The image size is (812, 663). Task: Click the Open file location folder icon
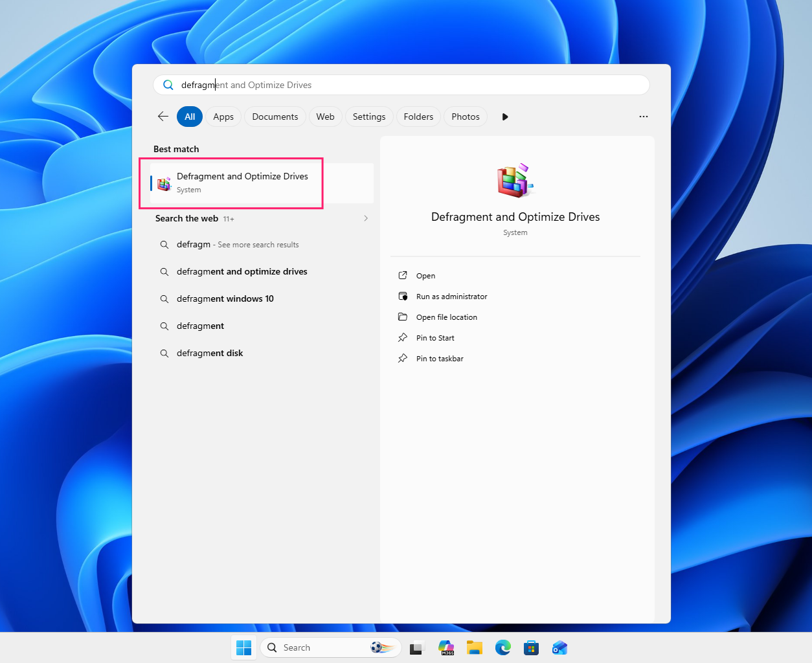[x=403, y=317]
